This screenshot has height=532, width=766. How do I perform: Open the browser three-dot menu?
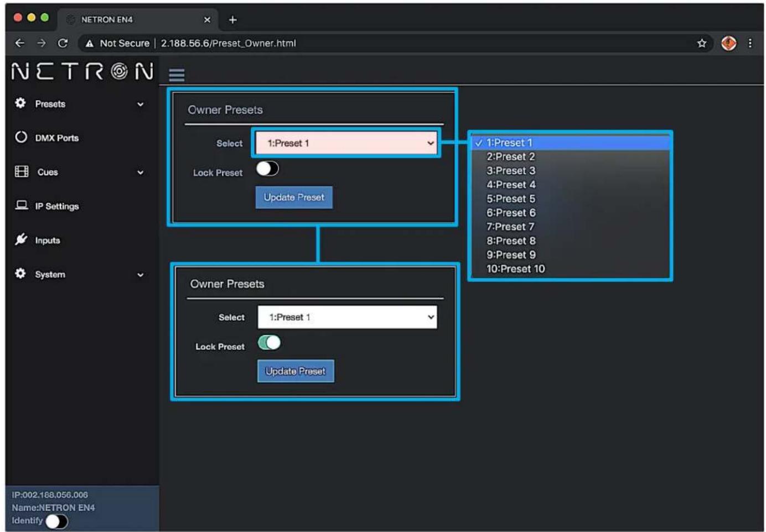750,43
